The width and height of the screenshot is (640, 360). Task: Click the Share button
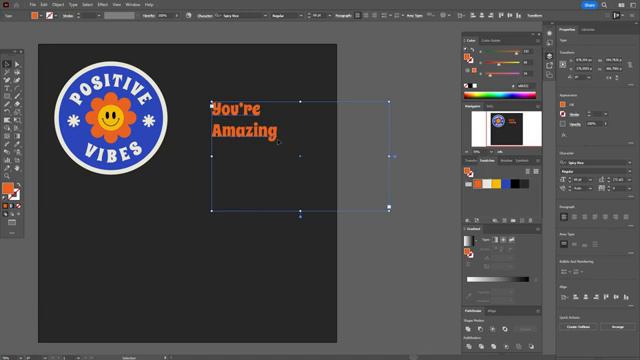click(x=589, y=5)
